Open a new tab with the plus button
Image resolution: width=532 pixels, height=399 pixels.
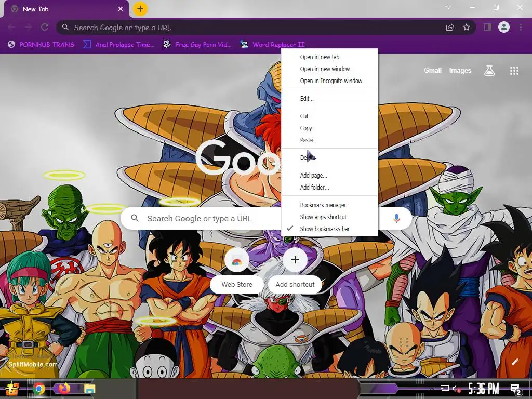tap(140, 9)
